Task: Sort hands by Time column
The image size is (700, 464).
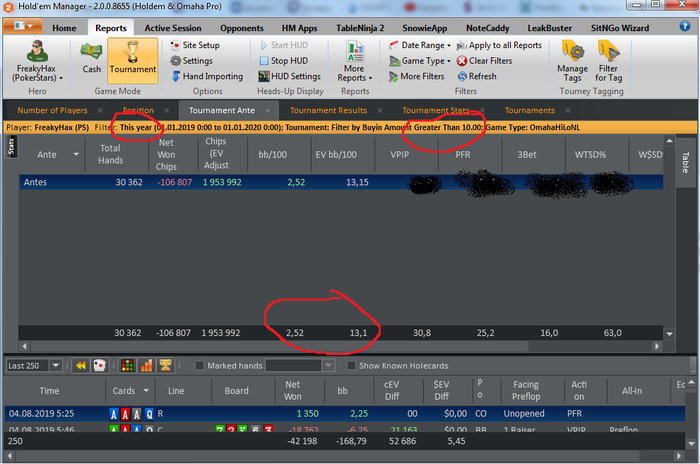Action: click(x=49, y=391)
